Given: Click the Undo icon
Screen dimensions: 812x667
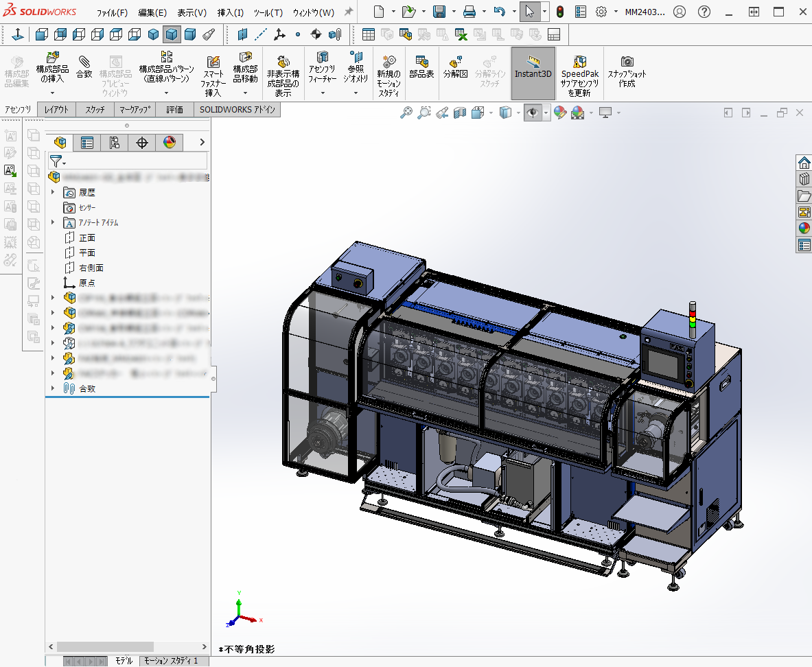Looking at the screenshot, I should coord(499,12).
